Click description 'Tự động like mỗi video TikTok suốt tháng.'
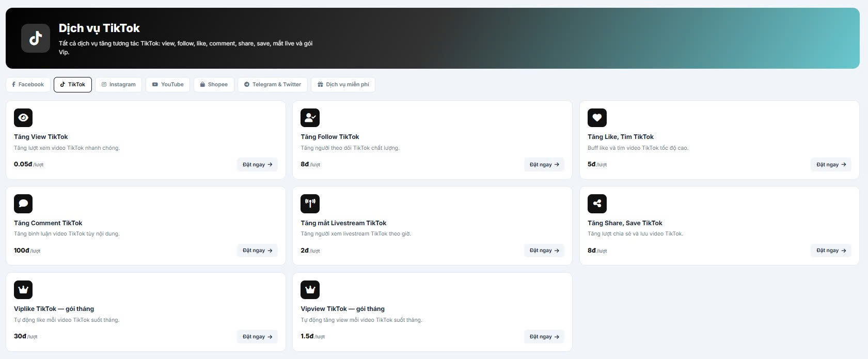The height and width of the screenshot is (359, 868). (67, 320)
